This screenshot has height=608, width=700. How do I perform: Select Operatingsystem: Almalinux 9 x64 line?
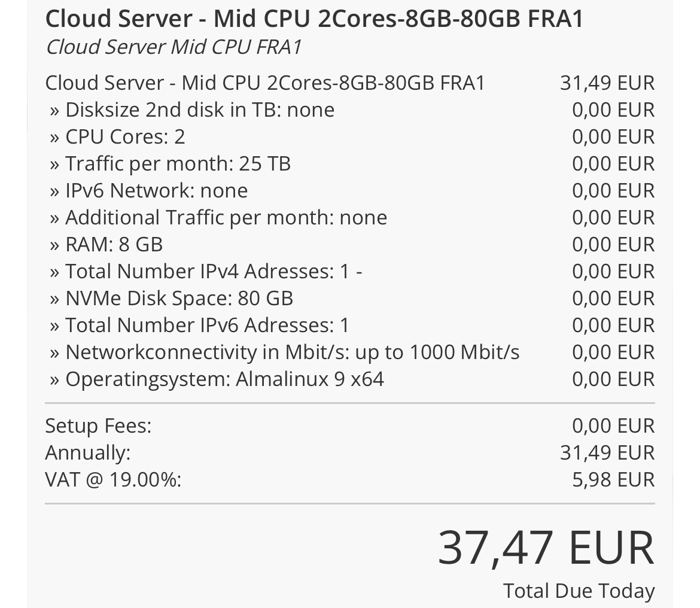click(217, 379)
